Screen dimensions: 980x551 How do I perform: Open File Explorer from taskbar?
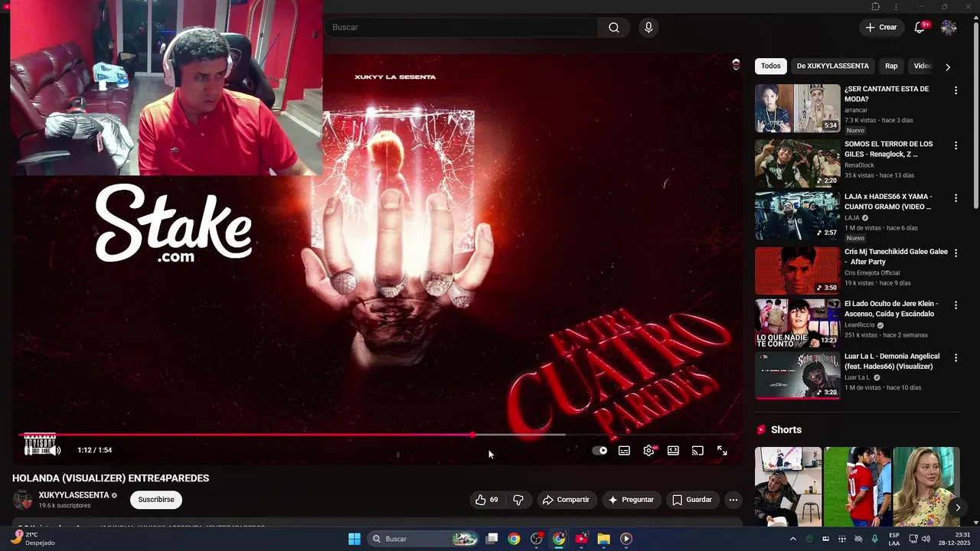pyautogui.click(x=603, y=539)
